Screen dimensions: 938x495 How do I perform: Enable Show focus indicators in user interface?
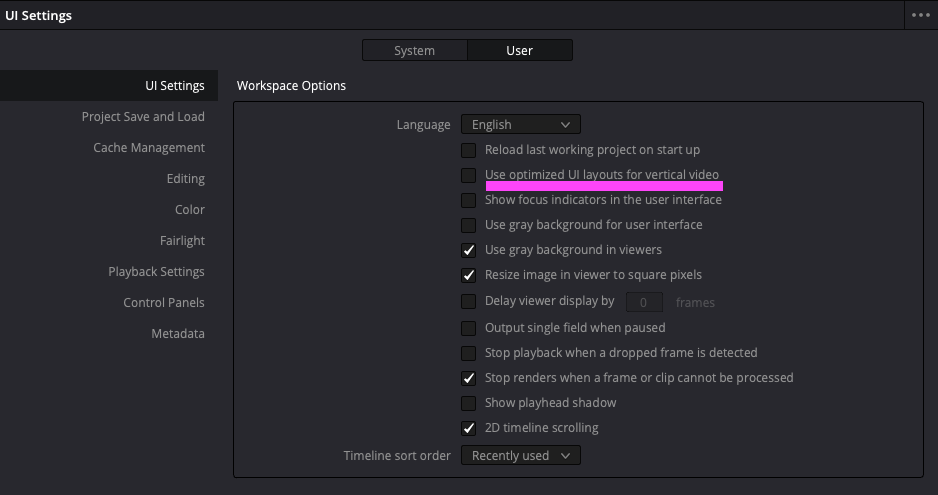468,201
